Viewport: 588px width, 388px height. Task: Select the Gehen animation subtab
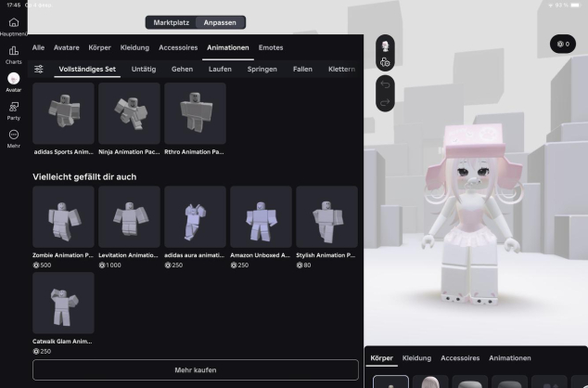click(x=183, y=69)
